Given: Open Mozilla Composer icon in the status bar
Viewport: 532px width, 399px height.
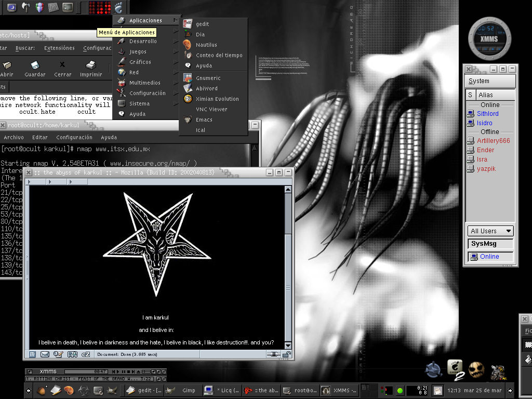Looking at the screenshot, I should (58, 354).
